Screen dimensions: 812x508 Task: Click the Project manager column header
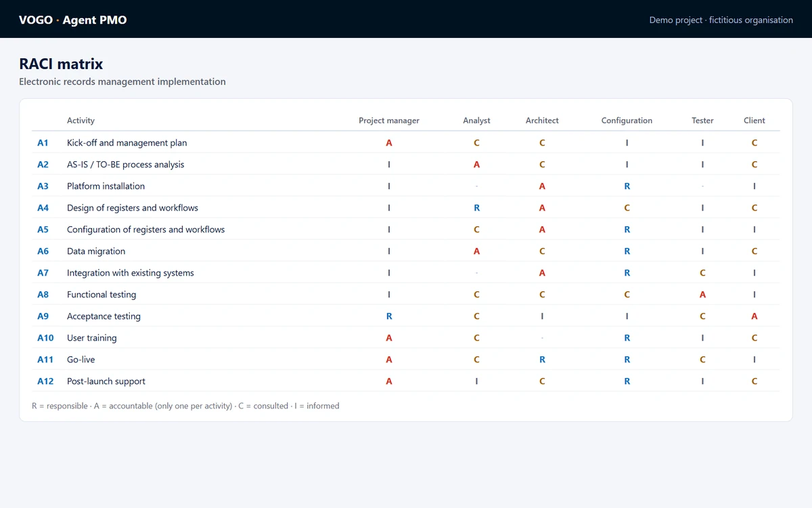389,121
